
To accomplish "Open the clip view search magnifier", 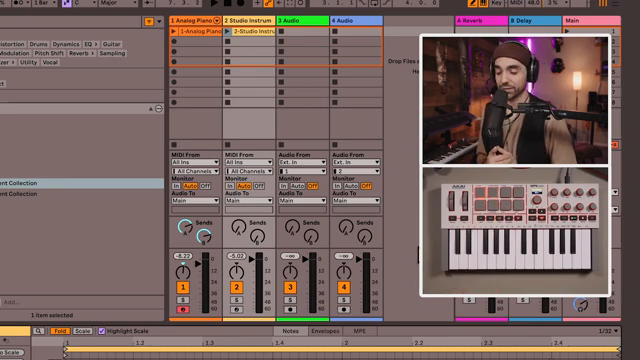I will pos(38,331).
